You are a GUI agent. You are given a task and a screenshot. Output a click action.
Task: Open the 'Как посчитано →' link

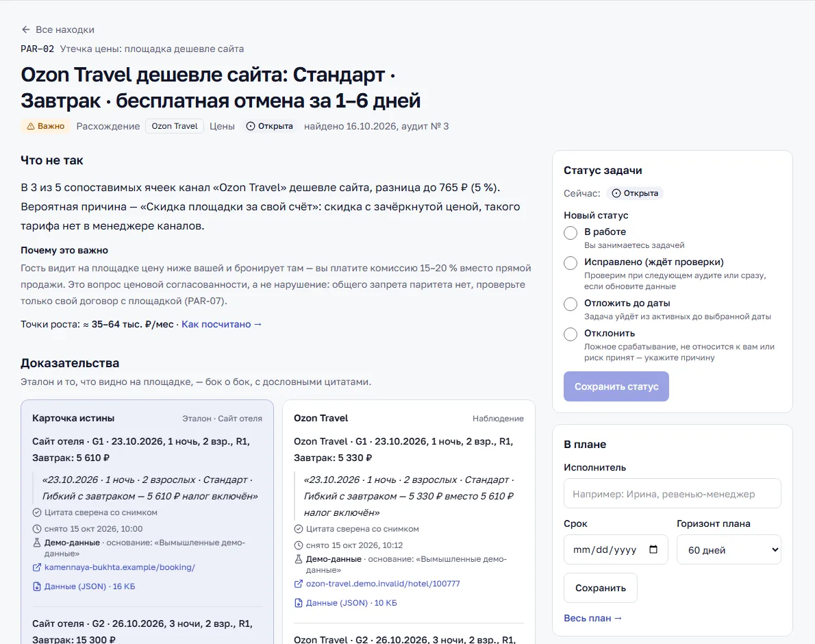click(221, 324)
